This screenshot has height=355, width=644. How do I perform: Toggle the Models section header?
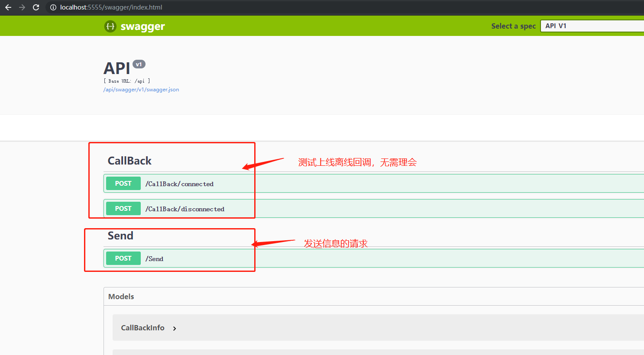point(374,297)
